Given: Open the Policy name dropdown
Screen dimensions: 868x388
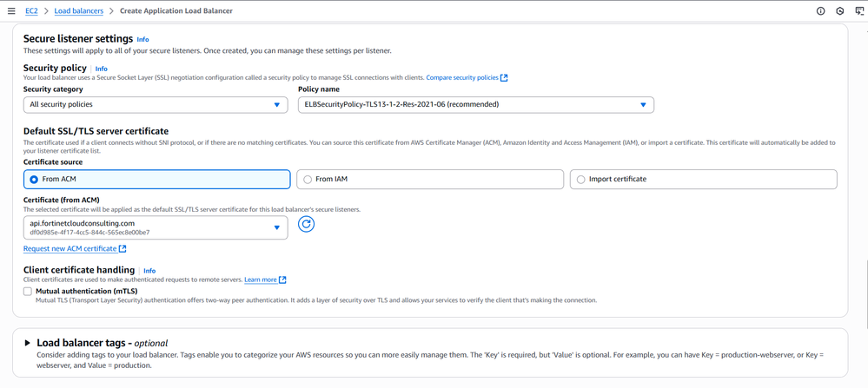Looking at the screenshot, I should pos(475,105).
